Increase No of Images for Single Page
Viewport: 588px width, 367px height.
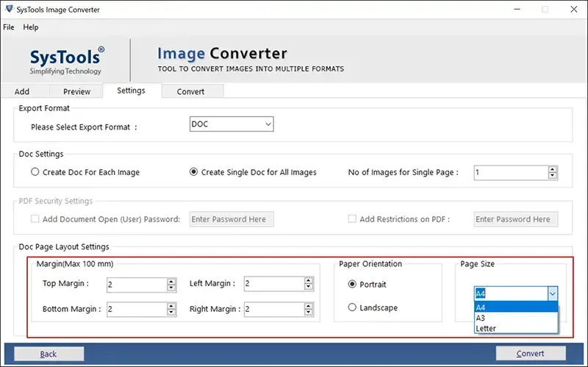pyautogui.click(x=553, y=170)
